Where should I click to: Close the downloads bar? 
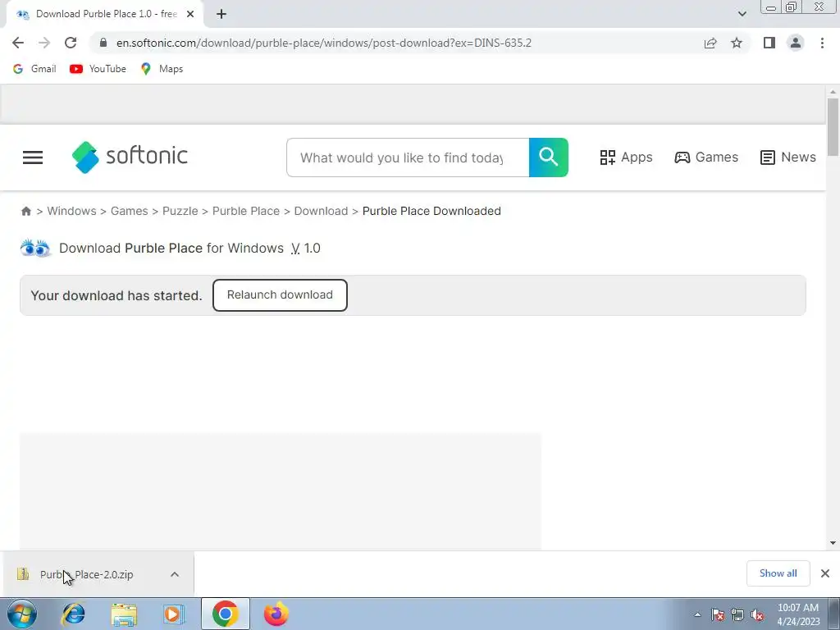tap(825, 573)
